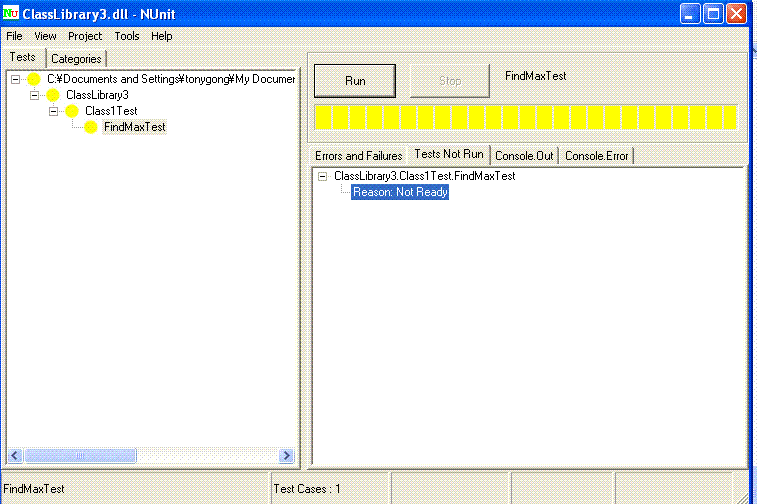Click the FindMaxTest label beside Stop button
This screenshot has width=757, height=504.
coord(535,76)
